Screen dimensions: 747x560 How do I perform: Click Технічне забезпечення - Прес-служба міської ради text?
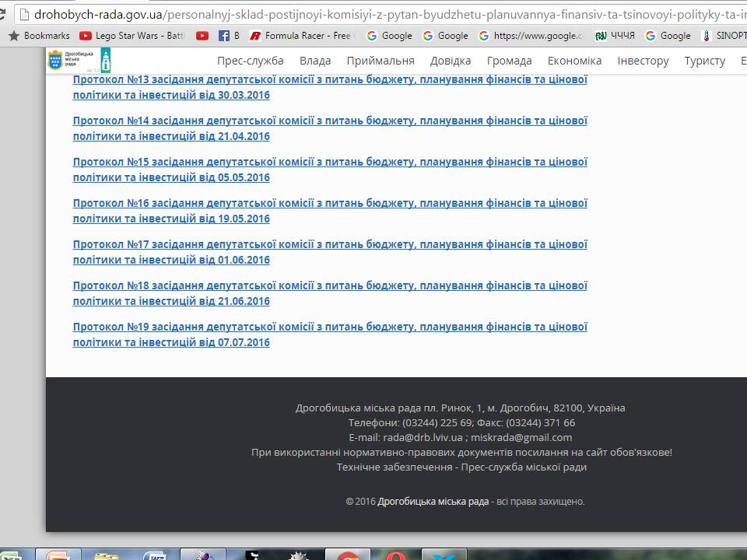[x=461, y=467]
